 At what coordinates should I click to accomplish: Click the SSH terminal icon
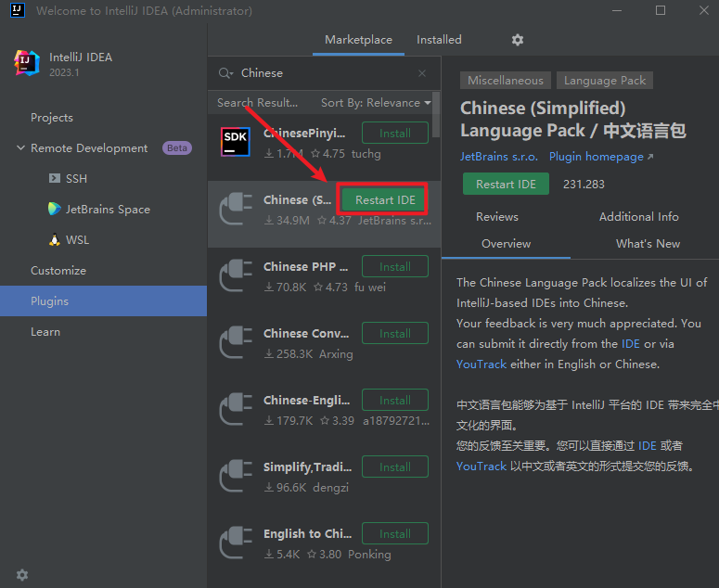(55, 178)
